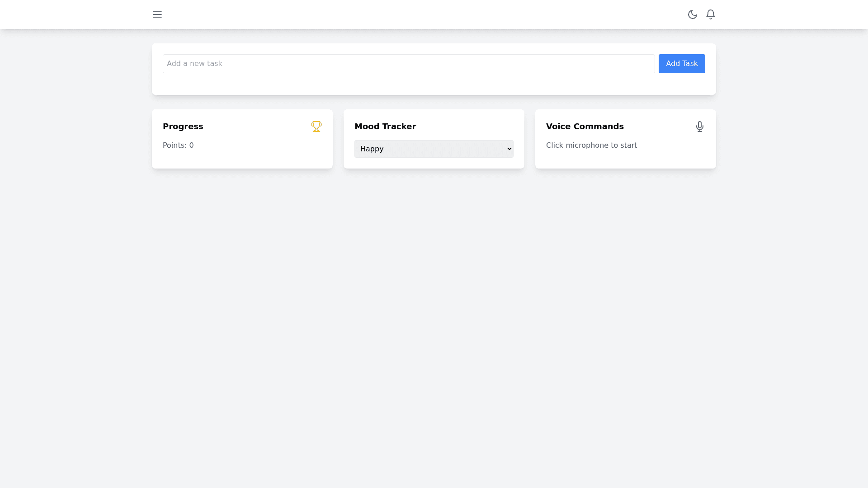
Task: Click the gold trophy icon
Action: point(316,127)
